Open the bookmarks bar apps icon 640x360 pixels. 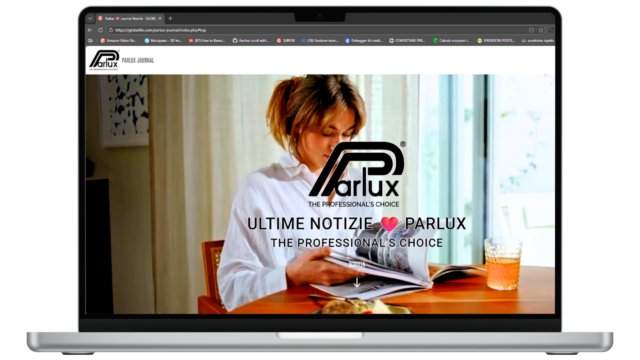pos(90,40)
